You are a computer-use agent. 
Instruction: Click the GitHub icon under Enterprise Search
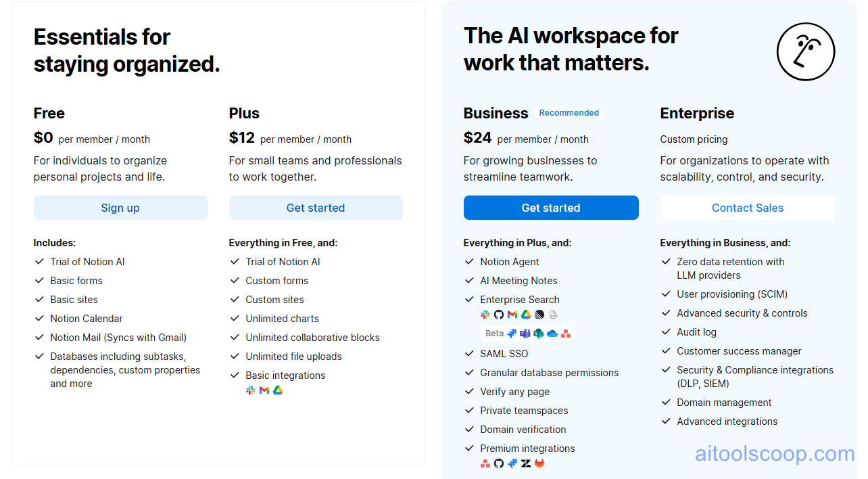click(x=498, y=314)
